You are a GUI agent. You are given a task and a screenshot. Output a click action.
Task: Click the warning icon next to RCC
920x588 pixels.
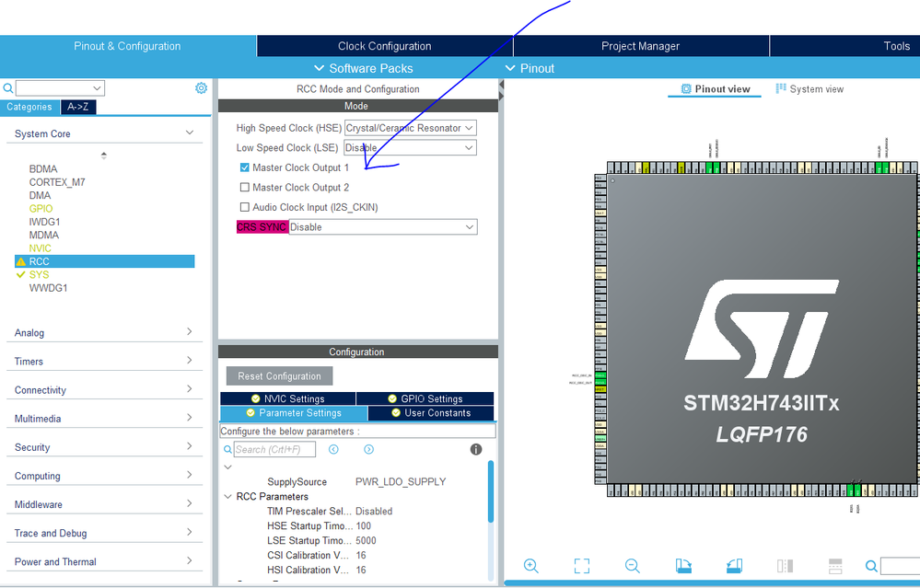[x=21, y=261]
